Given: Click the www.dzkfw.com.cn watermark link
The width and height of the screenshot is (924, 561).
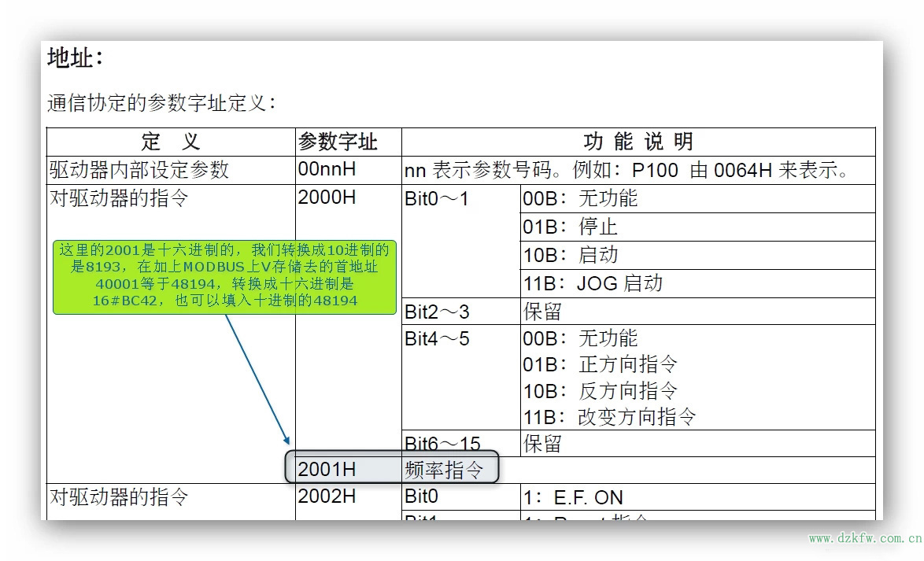Looking at the screenshot, I should click(864, 539).
